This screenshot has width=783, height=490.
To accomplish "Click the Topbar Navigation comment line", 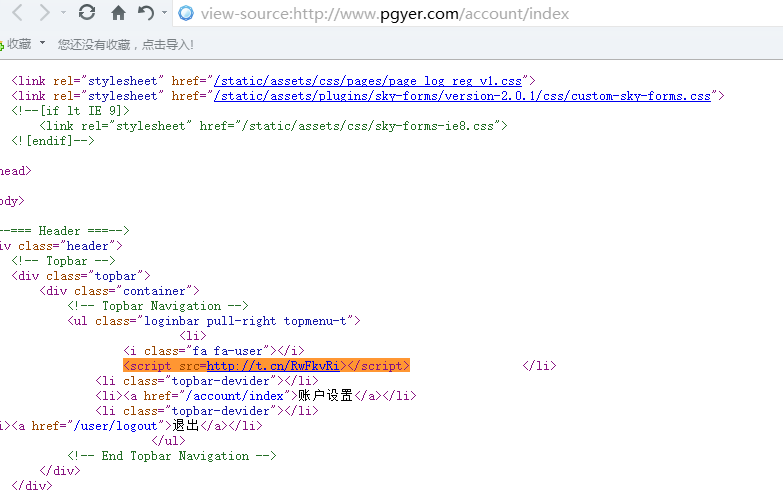I will click(158, 306).
